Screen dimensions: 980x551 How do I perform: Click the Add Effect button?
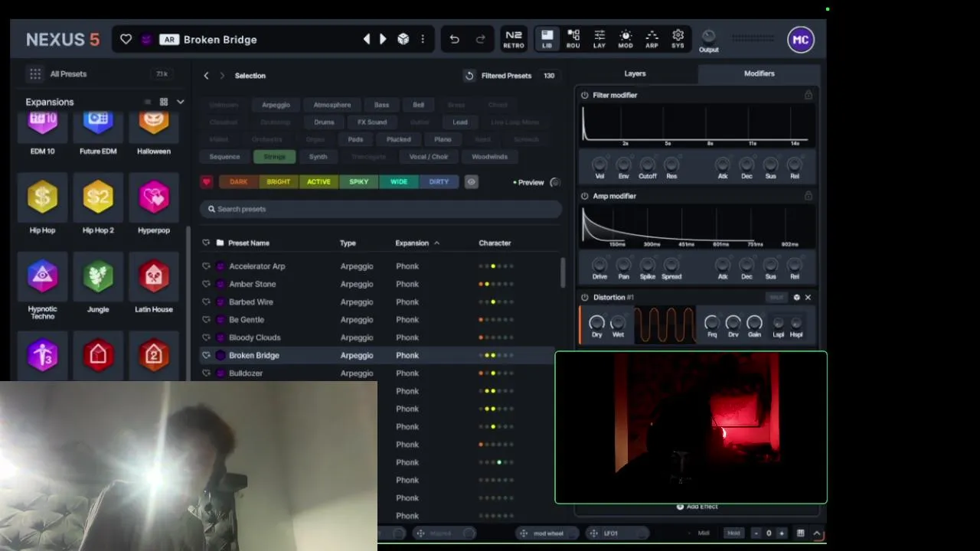(x=697, y=507)
